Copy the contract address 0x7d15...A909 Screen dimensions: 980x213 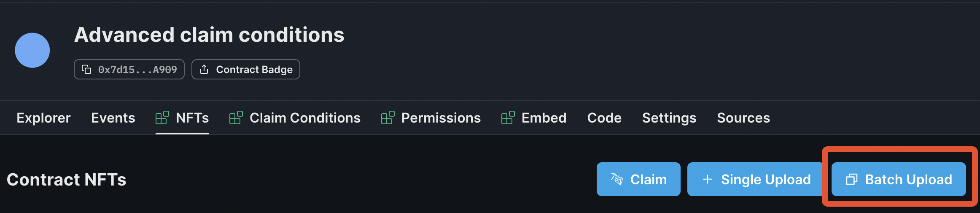point(129,69)
